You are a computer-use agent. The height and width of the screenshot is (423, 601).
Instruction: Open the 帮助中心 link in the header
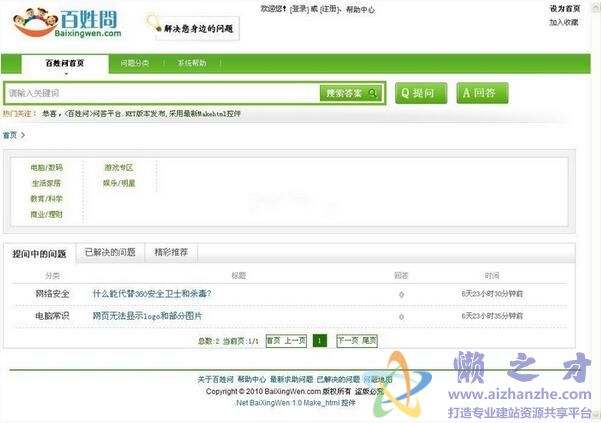coord(360,9)
